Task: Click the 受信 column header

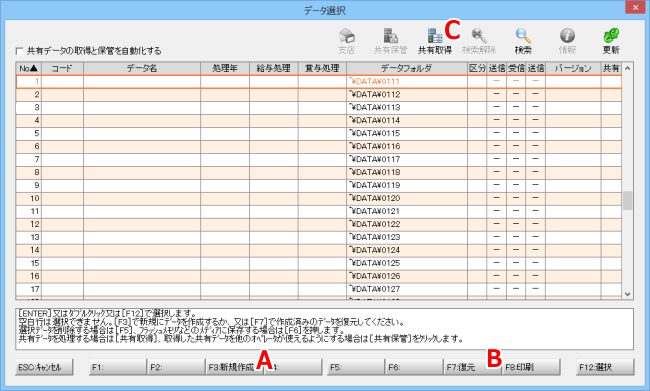Action: (x=516, y=68)
